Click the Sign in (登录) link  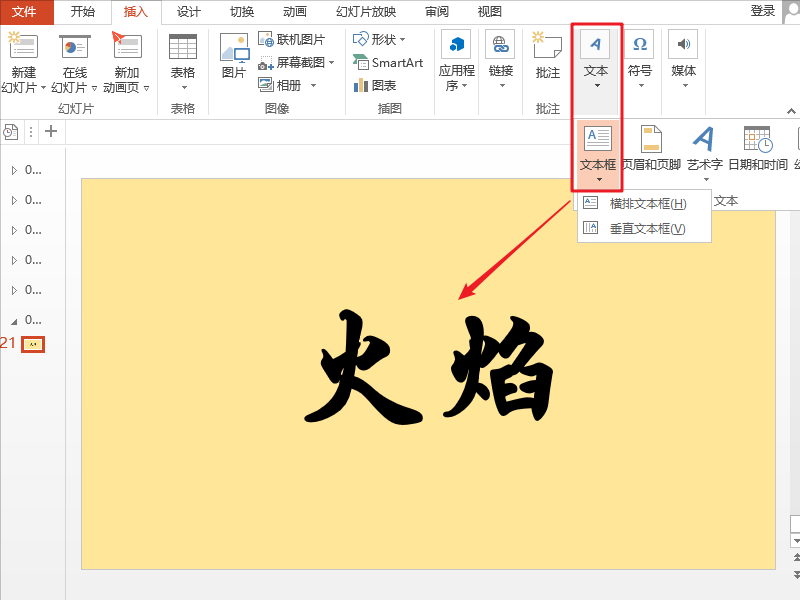click(763, 11)
